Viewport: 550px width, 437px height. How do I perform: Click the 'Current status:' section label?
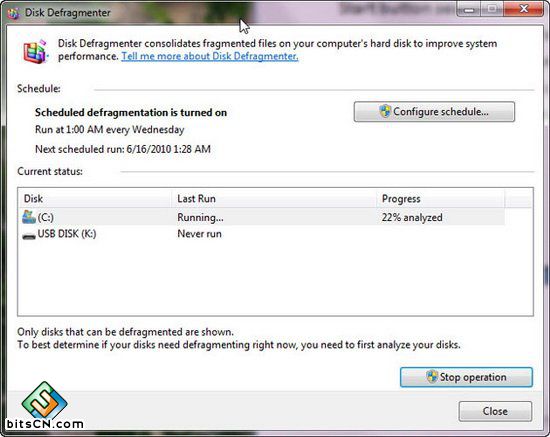click(50, 172)
